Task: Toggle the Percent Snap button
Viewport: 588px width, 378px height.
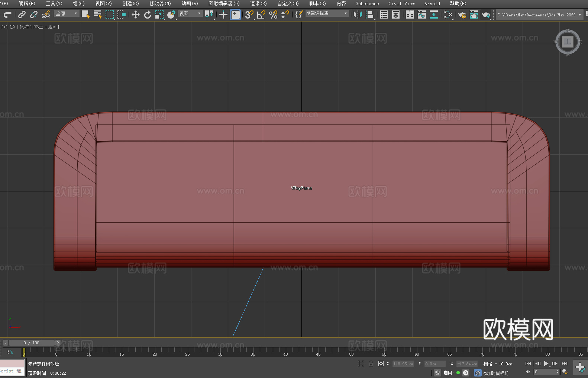Action: (273, 14)
